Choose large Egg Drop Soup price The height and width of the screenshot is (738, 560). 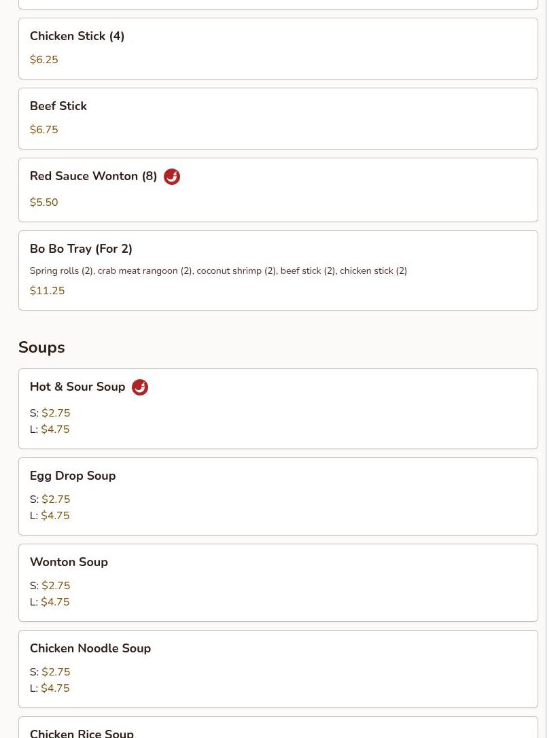click(55, 516)
